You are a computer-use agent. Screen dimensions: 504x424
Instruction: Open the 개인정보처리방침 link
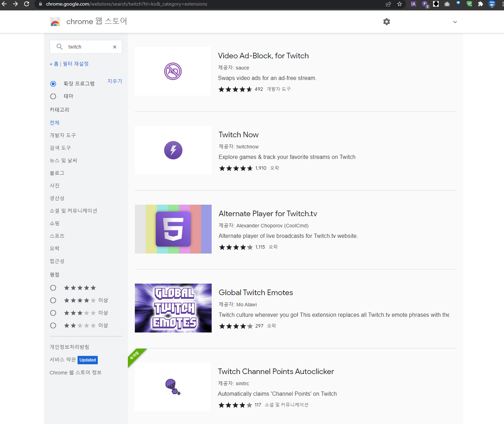click(x=70, y=347)
